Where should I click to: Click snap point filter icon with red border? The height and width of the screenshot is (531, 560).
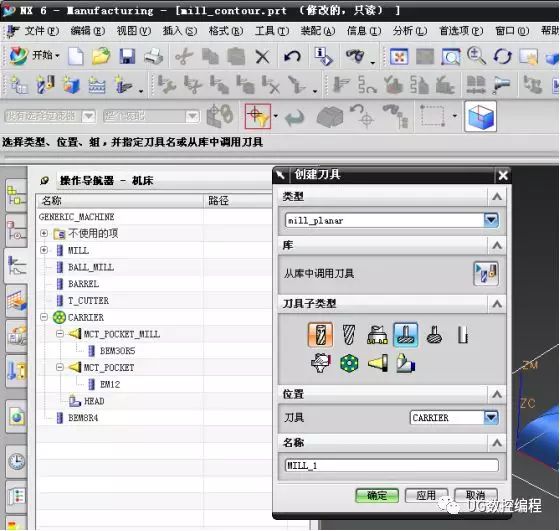pos(258,116)
